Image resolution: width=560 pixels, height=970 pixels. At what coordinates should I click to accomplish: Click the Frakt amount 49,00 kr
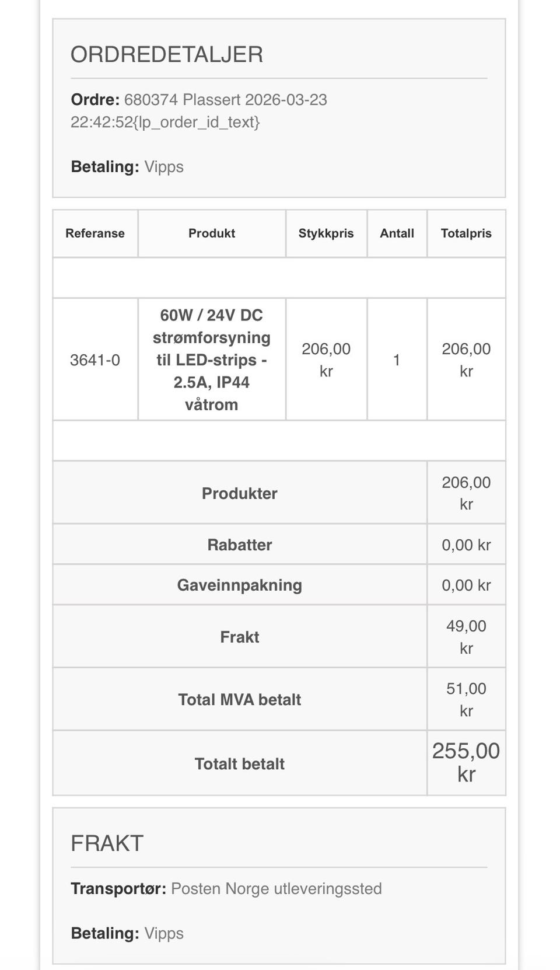click(466, 637)
